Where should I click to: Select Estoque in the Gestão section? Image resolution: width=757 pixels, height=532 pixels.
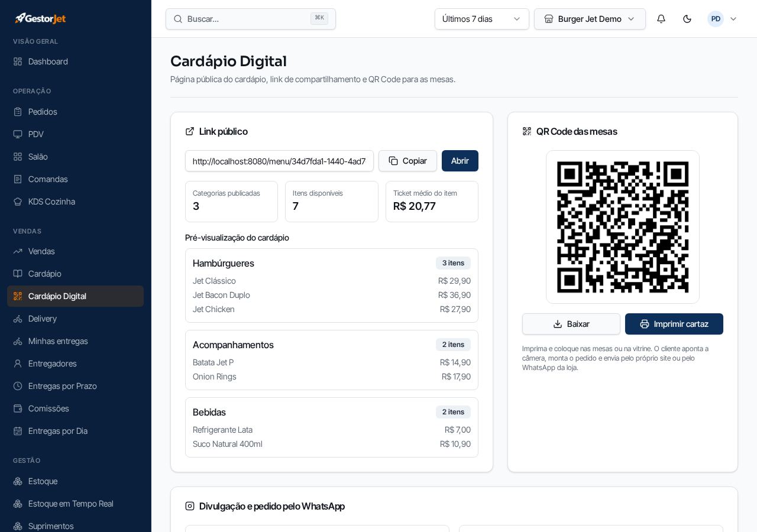(x=75, y=481)
